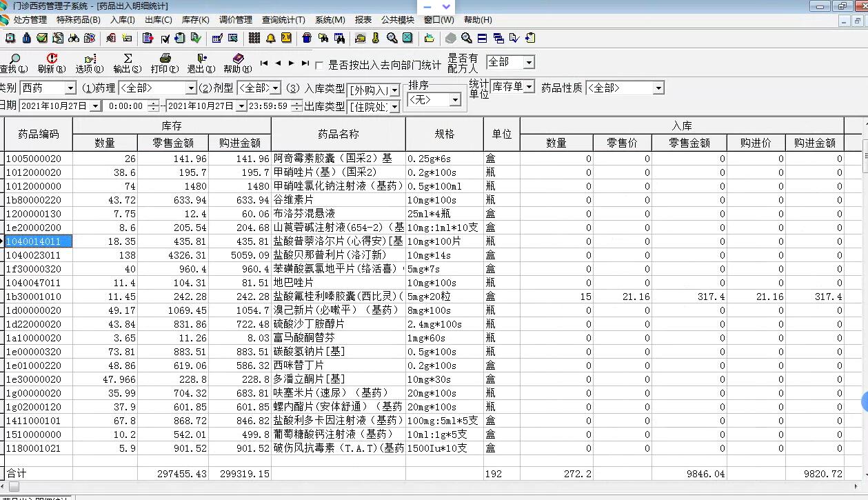Screen dimensions: 868x500
Task: Click the 退出(X) exit button
Action: coord(201,63)
